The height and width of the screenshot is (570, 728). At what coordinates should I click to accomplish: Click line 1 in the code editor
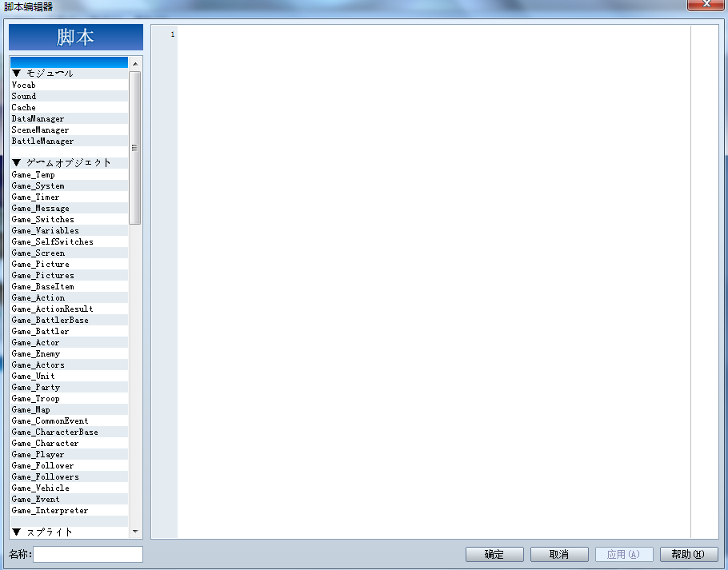pos(432,34)
